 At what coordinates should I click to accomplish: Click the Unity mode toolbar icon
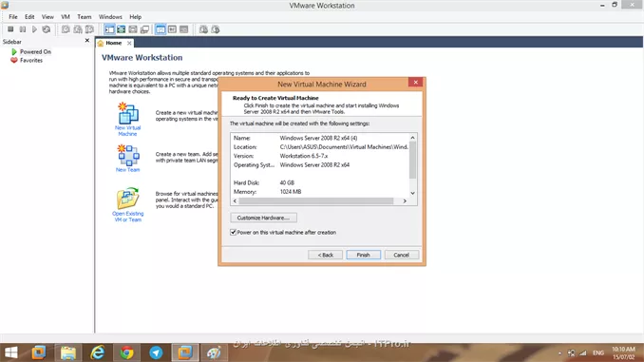tap(144, 29)
